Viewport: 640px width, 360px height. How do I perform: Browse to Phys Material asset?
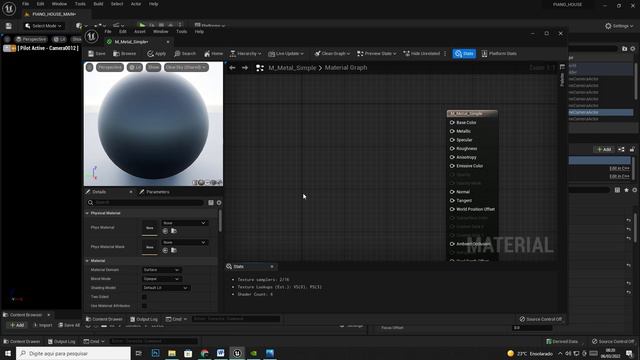pyautogui.click(x=174, y=231)
